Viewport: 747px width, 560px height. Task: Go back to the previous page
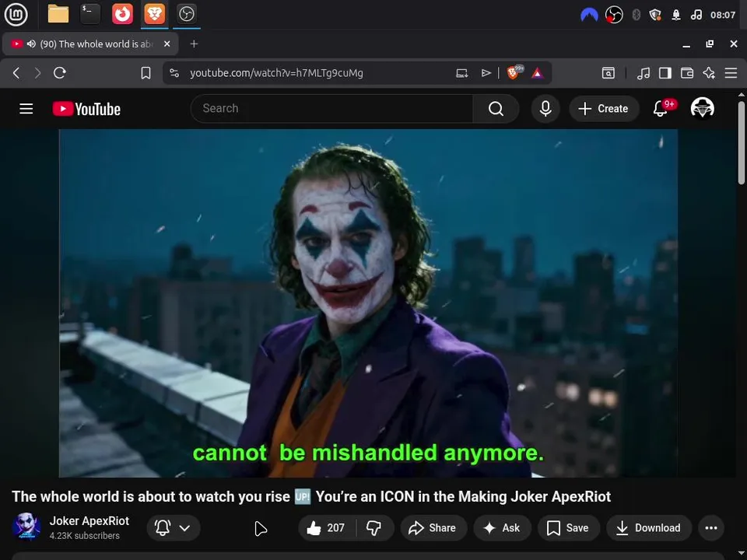point(16,73)
